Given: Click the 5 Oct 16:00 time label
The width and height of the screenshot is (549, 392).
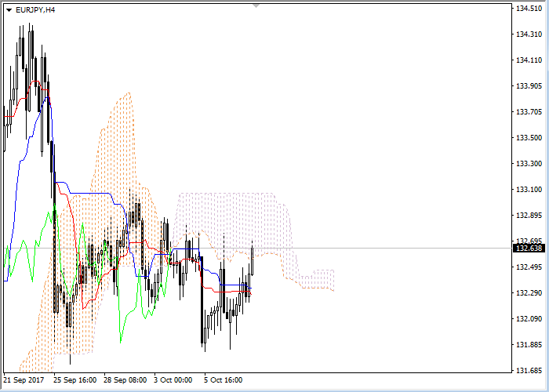Looking at the screenshot, I should [224, 380].
